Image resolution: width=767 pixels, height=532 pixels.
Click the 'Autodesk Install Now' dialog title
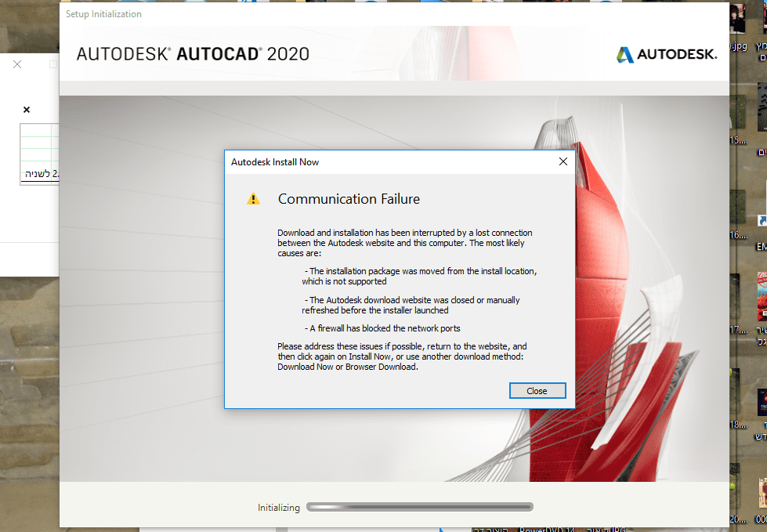pos(275,162)
